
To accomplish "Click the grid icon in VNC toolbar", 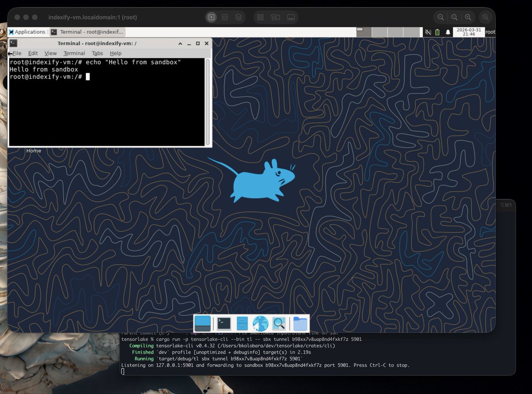I will coord(261,17).
